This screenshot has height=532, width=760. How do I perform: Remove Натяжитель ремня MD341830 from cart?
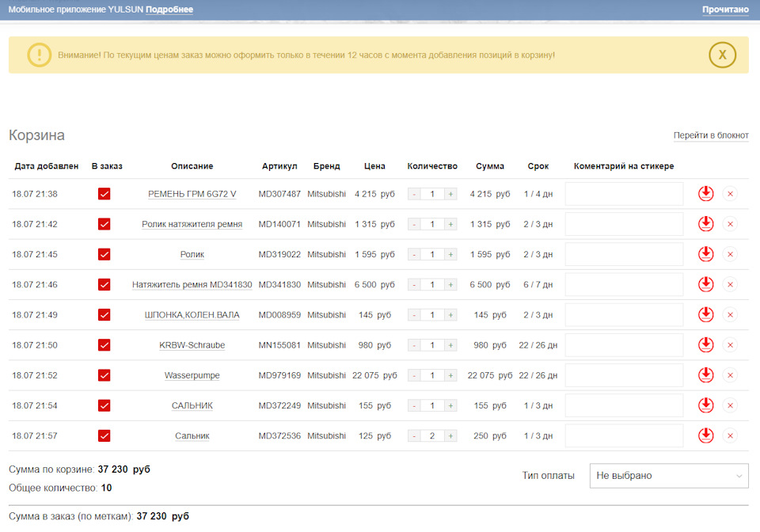click(730, 284)
